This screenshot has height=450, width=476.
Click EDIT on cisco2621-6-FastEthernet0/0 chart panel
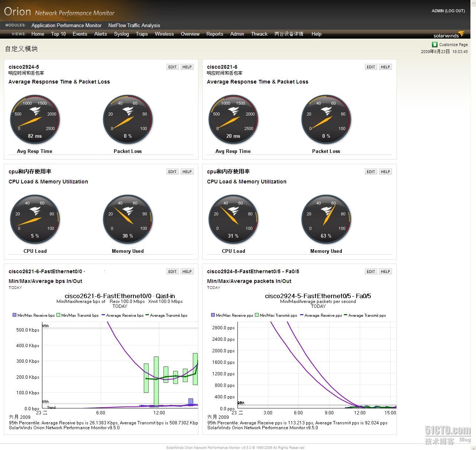click(x=172, y=271)
